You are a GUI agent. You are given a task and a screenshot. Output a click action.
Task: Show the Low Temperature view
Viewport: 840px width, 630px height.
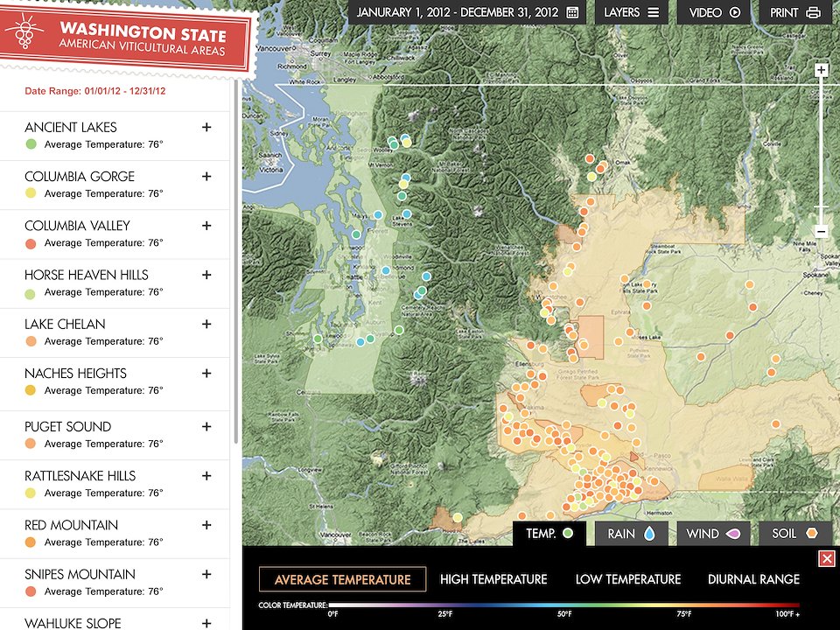[627, 579]
